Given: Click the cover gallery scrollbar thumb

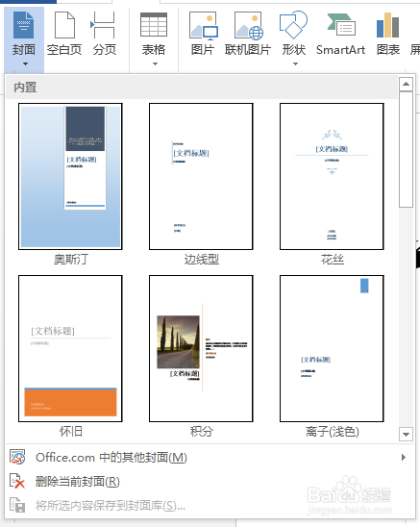Looking at the screenshot, I should tap(406, 150).
